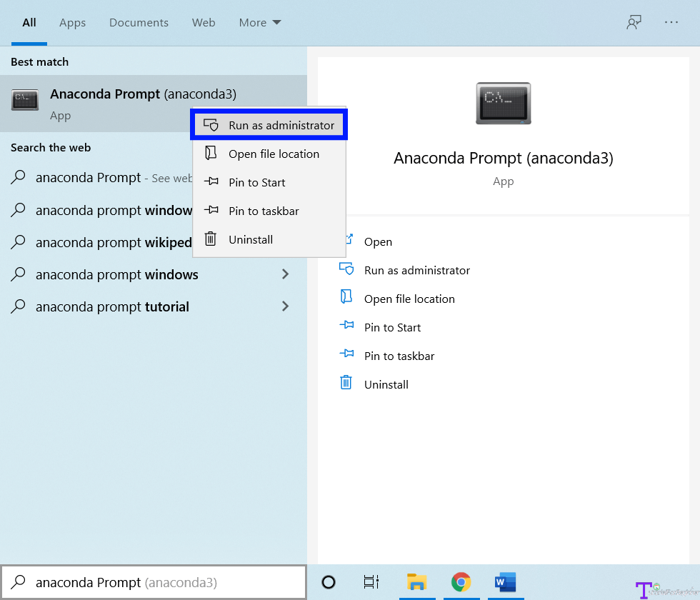The width and height of the screenshot is (700, 600).
Task: Expand chevron for anaconda prompt tutorial
Action: [285, 306]
